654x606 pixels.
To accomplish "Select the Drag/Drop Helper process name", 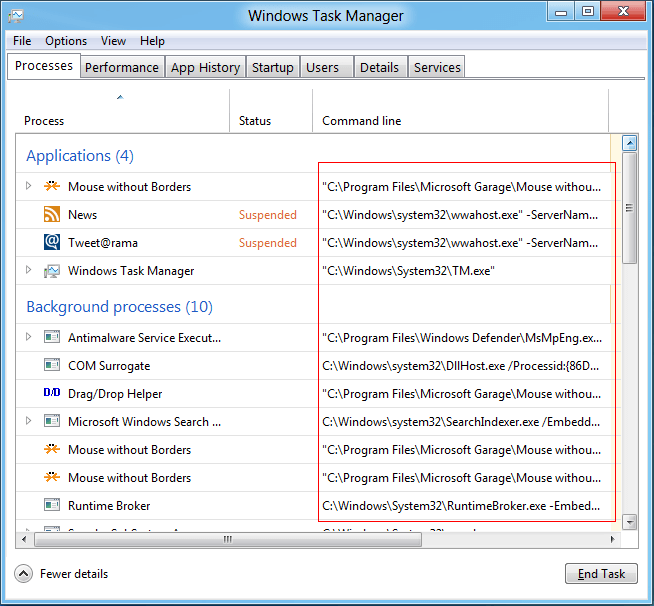I will coord(115,394).
